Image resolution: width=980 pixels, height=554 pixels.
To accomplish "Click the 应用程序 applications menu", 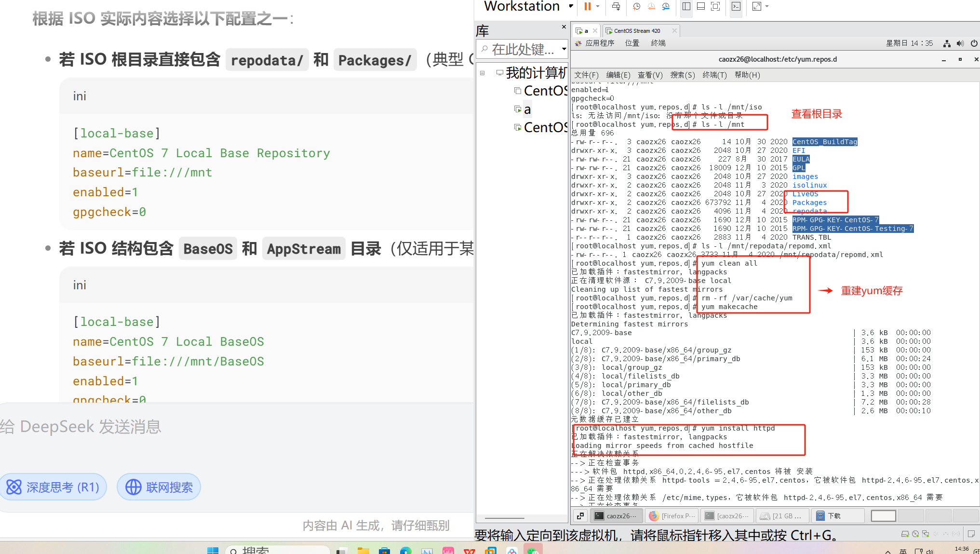I will (x=599, y=43).
